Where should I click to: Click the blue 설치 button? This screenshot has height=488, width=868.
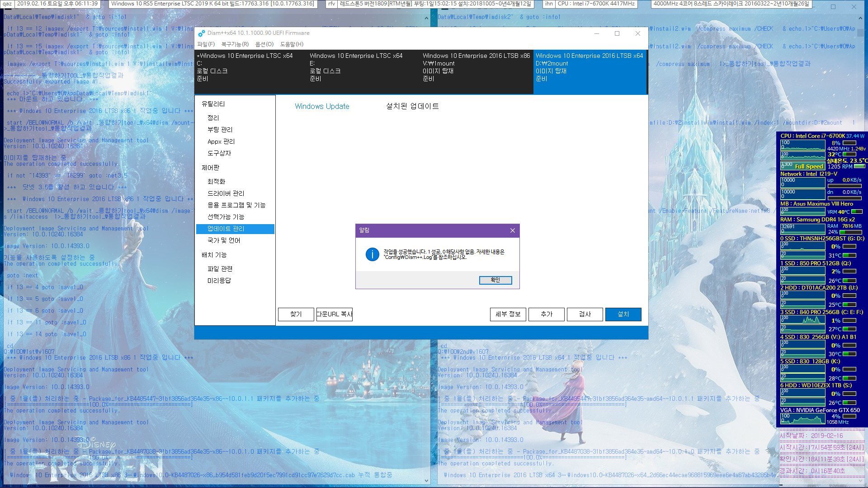(x=623, y=314)
